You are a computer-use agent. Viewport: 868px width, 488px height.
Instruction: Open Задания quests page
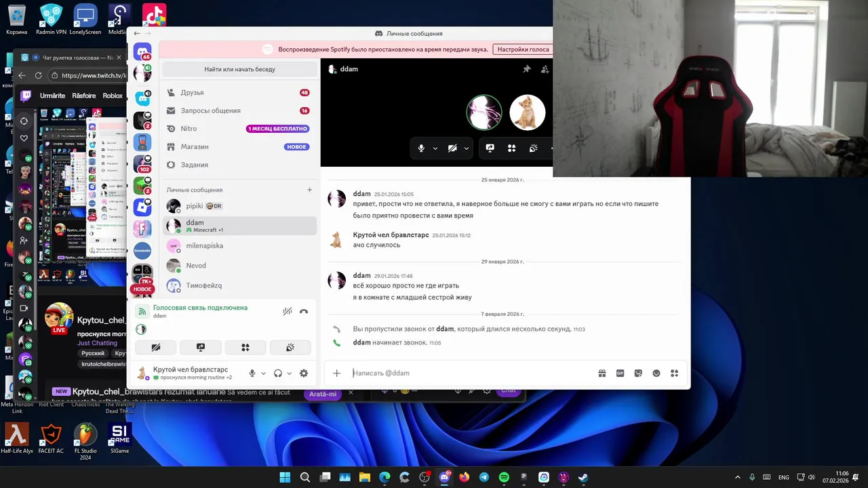tap(239, 165)
